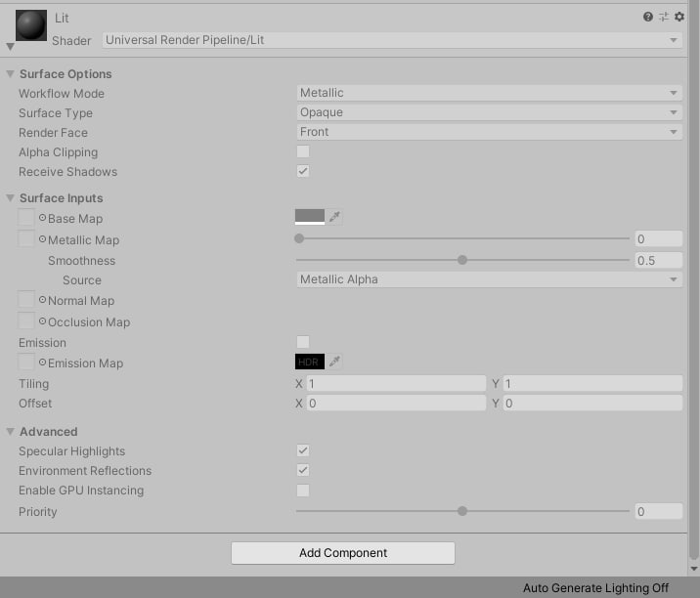Click the scrollbar down arrow
700x598 pixels.
point(694,569)
